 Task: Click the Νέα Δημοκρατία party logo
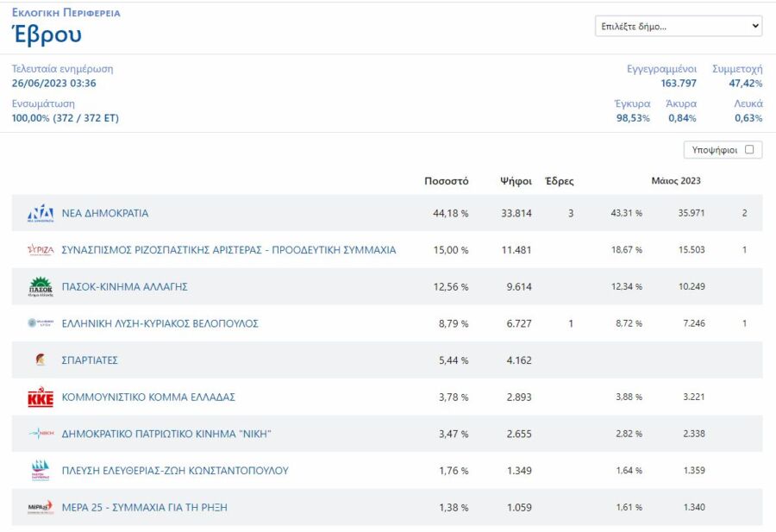tap(41, 213)
